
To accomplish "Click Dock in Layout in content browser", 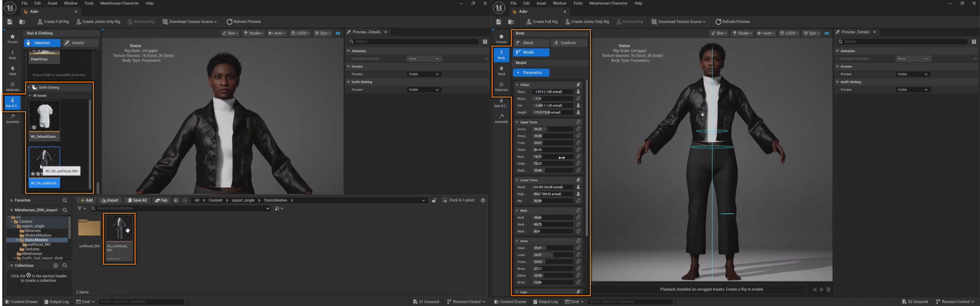I will 458,200.
